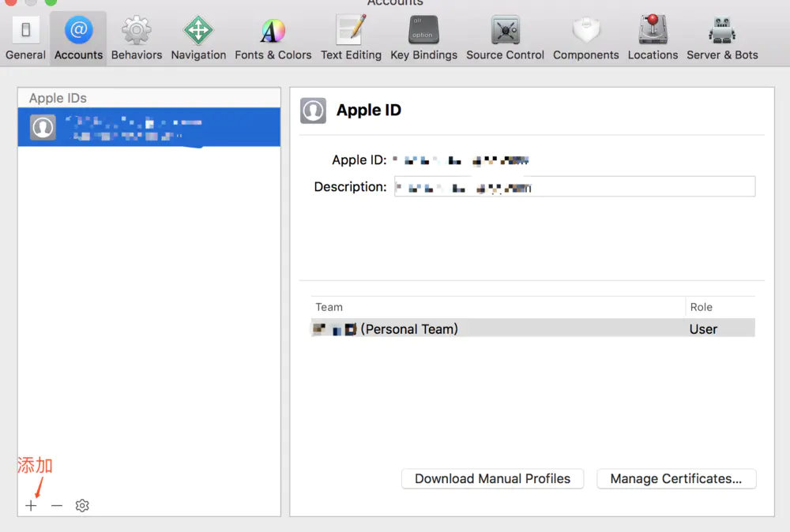
Task: Open Server & Bots preferences
Action: click(722, 39)
